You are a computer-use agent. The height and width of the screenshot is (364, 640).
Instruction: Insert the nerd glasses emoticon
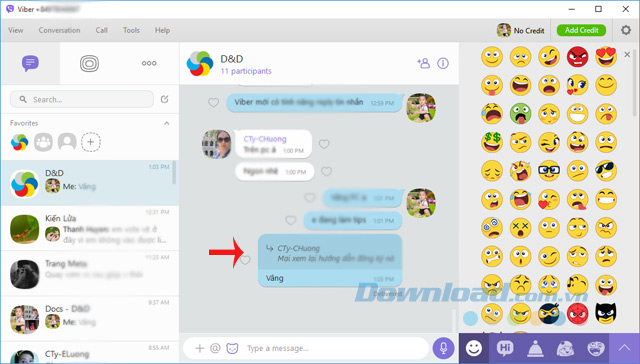549,171
